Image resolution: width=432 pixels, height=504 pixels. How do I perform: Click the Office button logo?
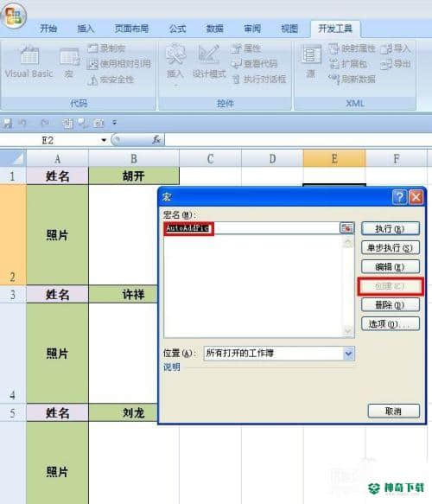click(x=14, y=15)
